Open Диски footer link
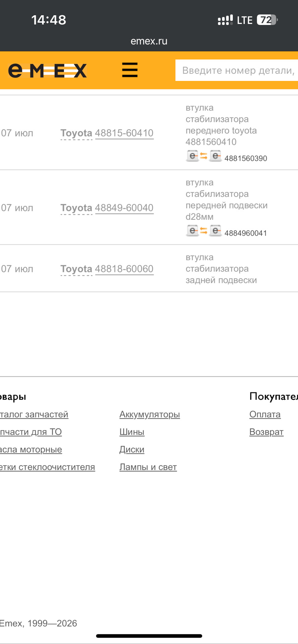Viewport: 298px width, 644px height. point(132,449)
